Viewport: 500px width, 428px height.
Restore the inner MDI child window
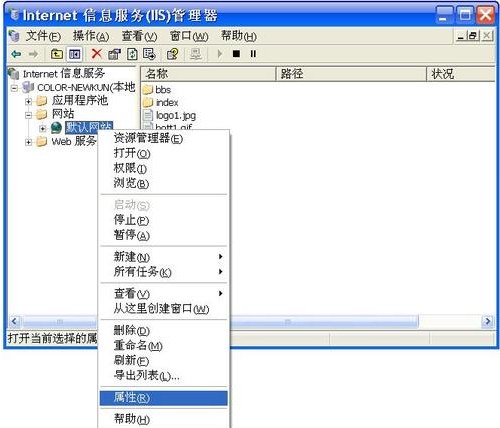click(x=472, y=35)
